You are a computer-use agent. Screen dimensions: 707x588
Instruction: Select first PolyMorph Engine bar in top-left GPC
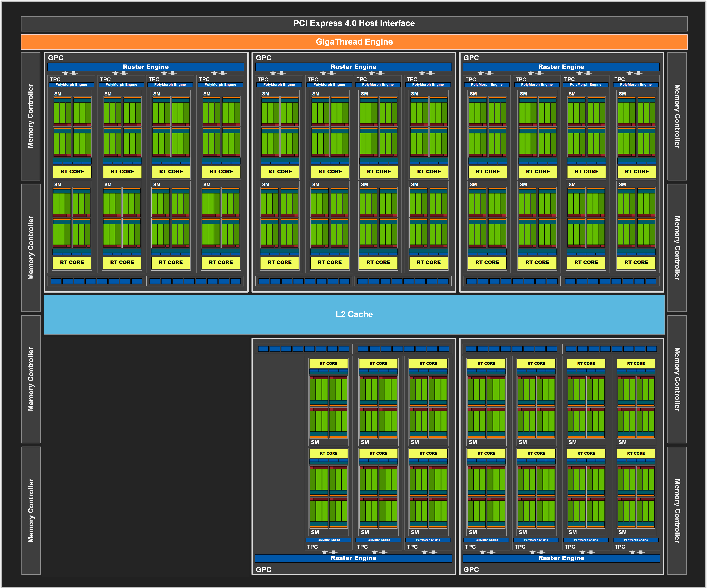(x=71, y=85)
